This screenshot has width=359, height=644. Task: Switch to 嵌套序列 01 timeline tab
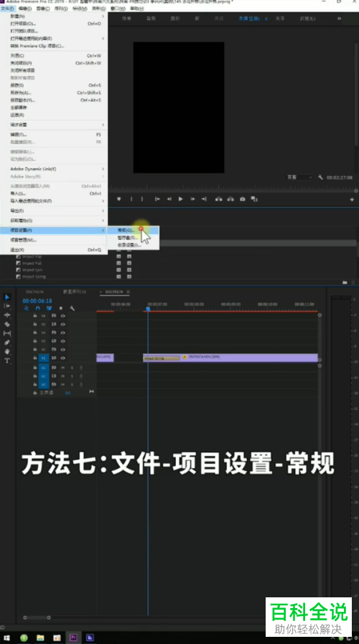[75, 291]
